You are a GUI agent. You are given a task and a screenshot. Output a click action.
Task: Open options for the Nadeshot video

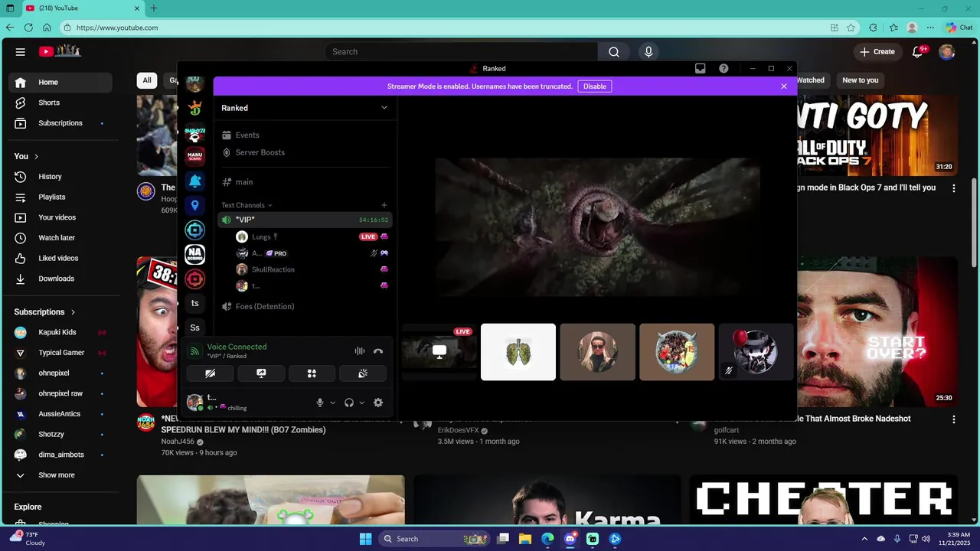click(954, 419)
